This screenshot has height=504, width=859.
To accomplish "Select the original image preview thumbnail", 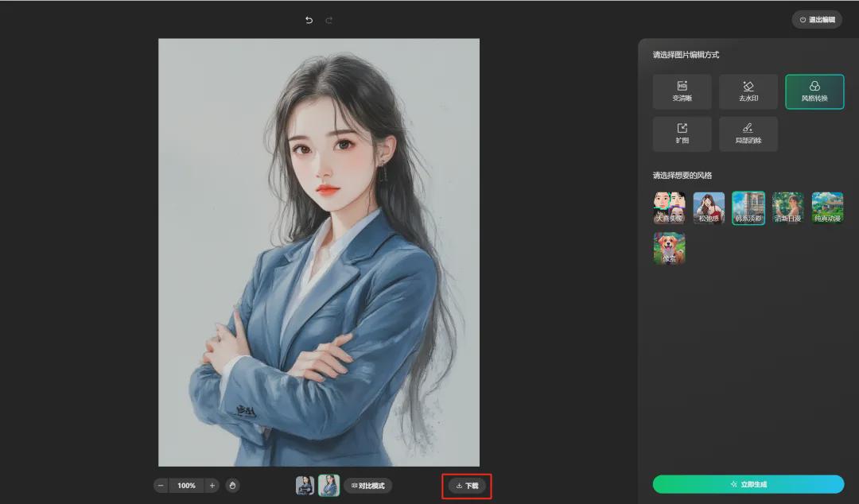I will [306, 485].
